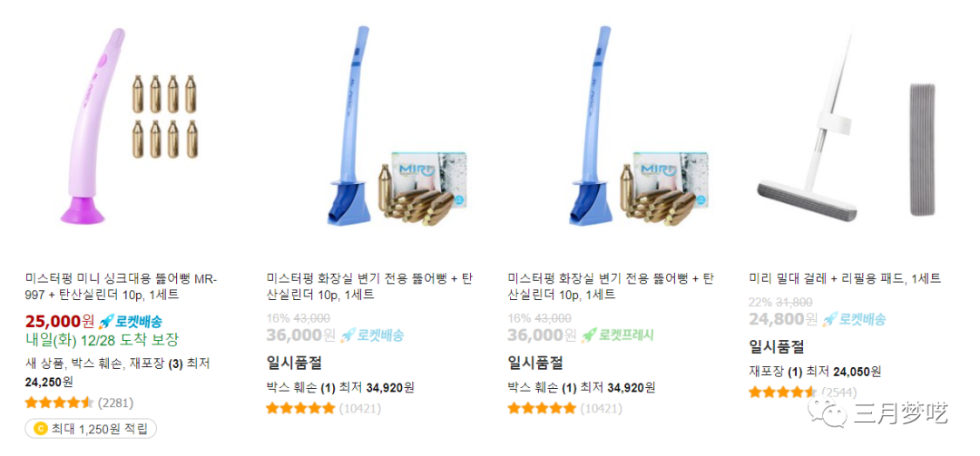Image resolution: width=980 pixels, height=456 pixels.
Task: Click the rocket delivery badge beside 25,000원
Action: tap(131, 322)
